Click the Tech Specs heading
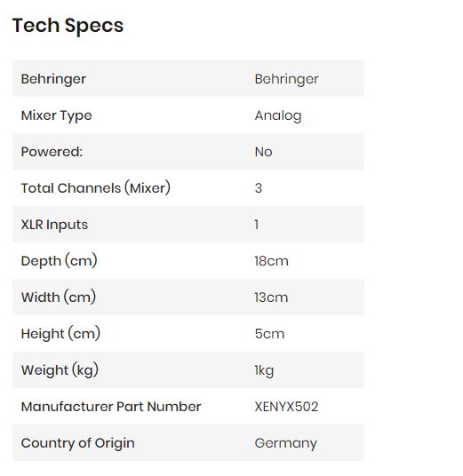Screen dimensions: 463x476 [x=68, y=26]
